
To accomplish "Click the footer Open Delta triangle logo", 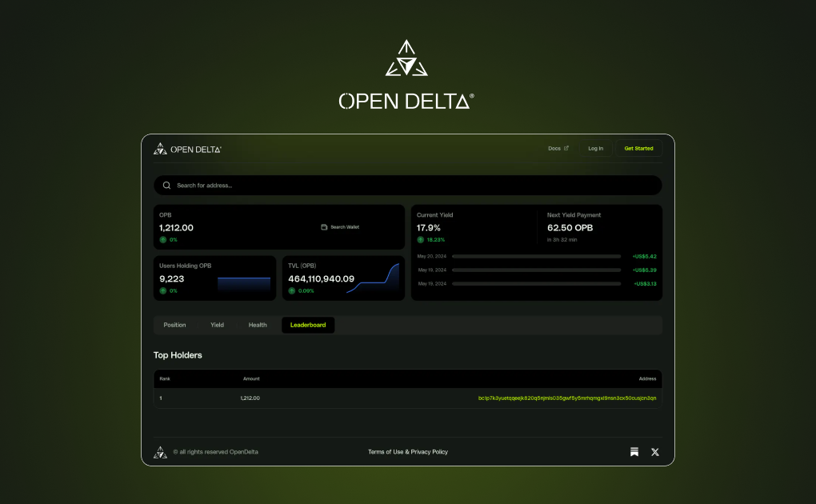I will (160, 452).
